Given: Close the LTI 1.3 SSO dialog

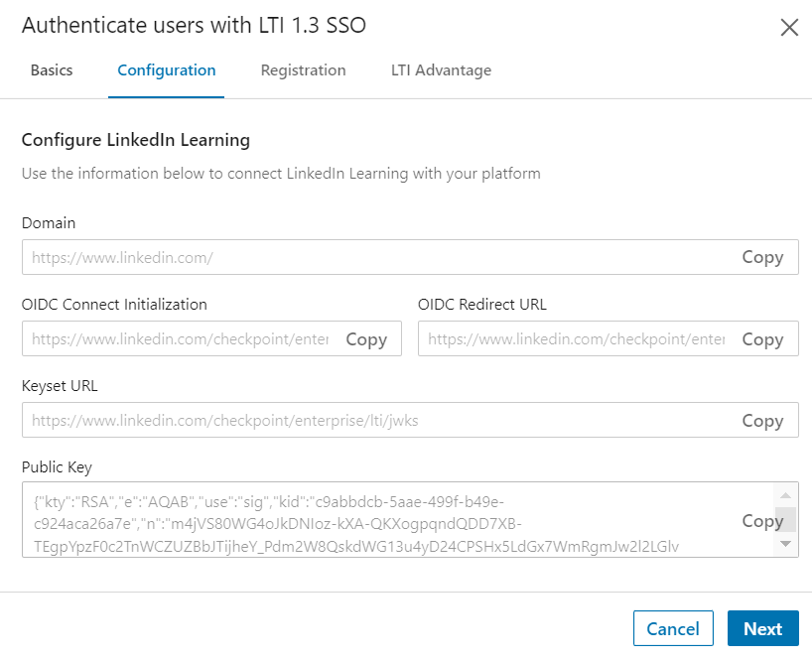Looking at the screenshot, I should [x=789, y=28].
